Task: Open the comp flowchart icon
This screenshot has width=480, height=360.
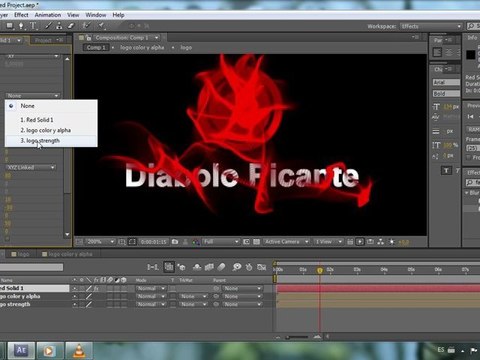Action: pyautogui.click(x=381, y=242)
